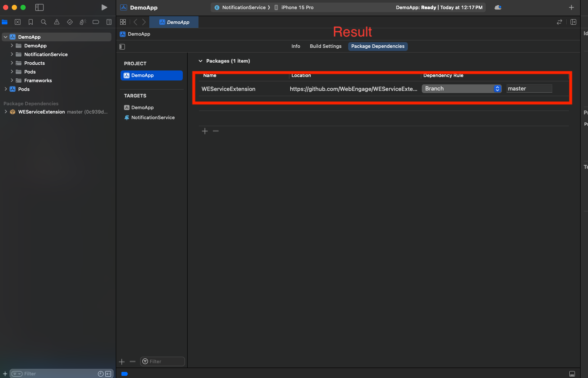Image resolution: width=588 pixels, height=378 pixels.
Task: Click the Library plus button in the title bar
Action: pyautogui.click(x=571, y=7)
